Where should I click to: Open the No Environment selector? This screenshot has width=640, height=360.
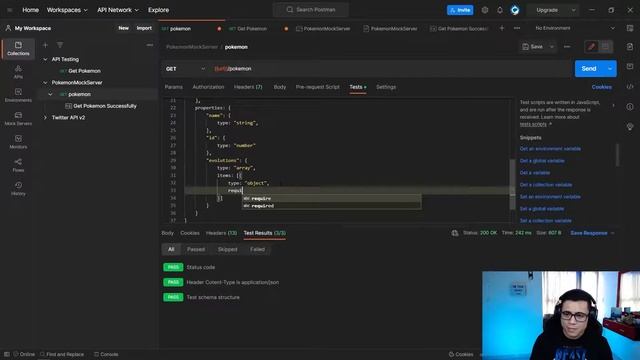pos(575,28)
